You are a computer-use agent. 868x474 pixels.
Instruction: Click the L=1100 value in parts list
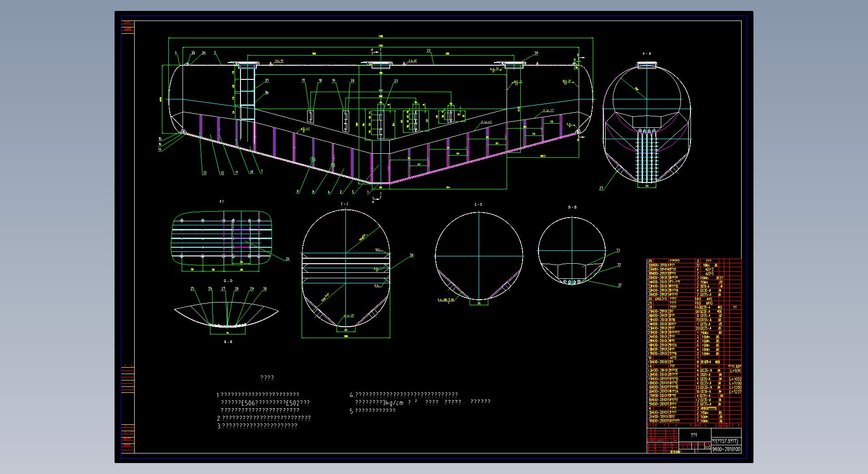point(735,383)
